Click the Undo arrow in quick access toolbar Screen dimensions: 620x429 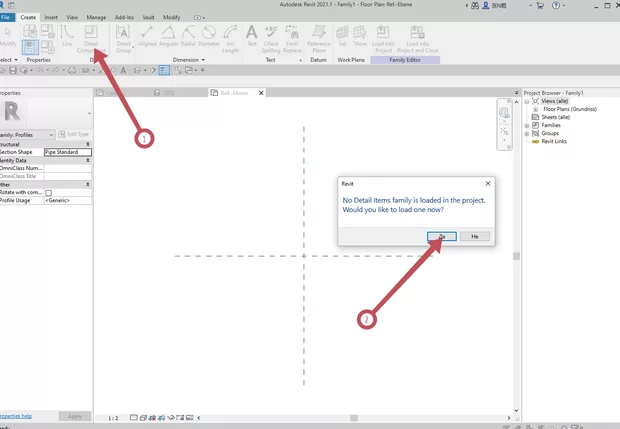(40, 70)
